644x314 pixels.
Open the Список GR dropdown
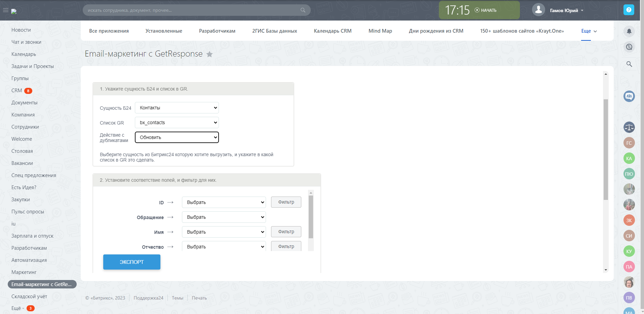177,123
